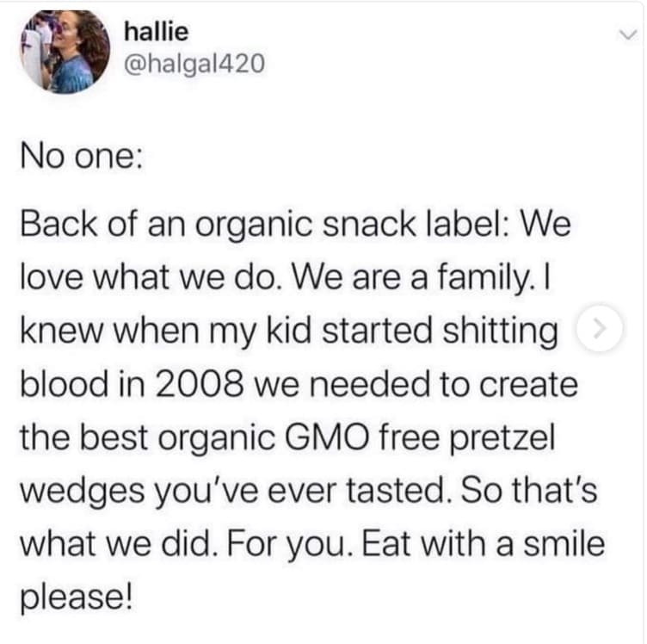The image size is (647, 644).
Task: Open the tweet options chevron menu
Action: coord(625,35)
